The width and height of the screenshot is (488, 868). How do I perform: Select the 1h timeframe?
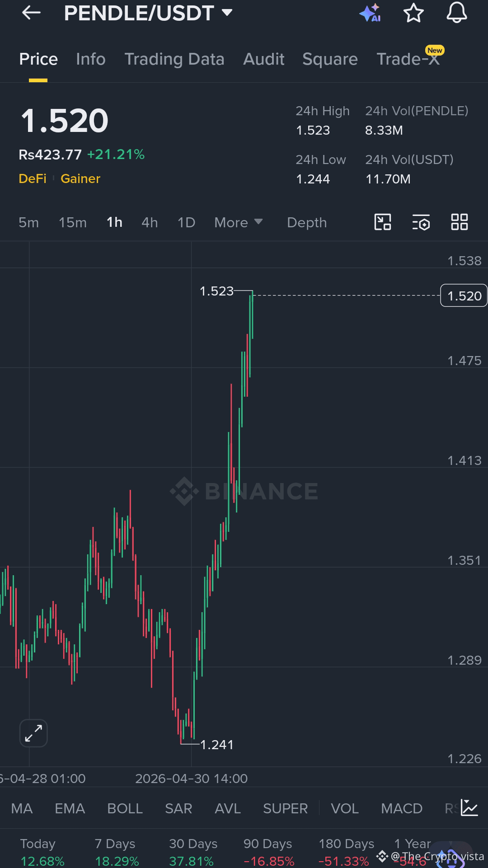coord(114,222)
